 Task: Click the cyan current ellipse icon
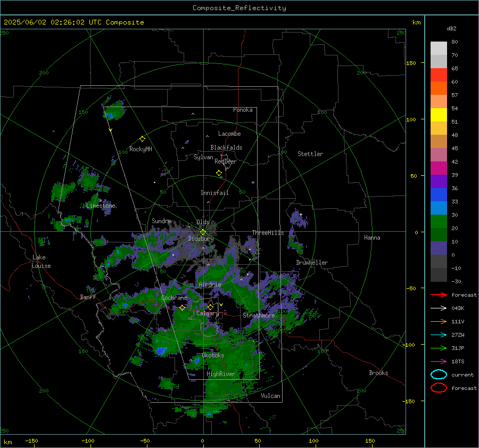(439, 374)
